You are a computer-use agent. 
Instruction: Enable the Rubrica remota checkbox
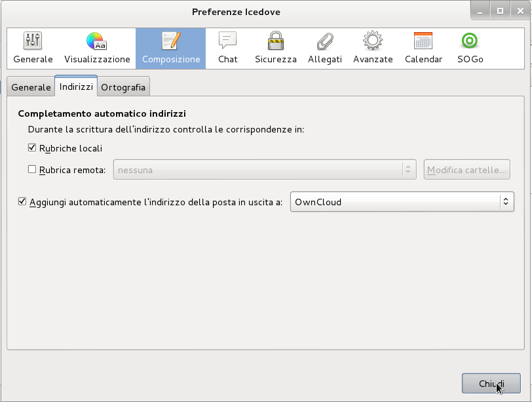[32, 169]
